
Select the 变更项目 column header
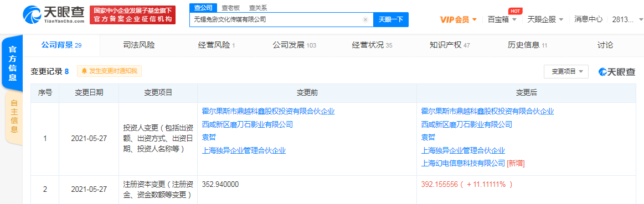click(x=158, y=93)
